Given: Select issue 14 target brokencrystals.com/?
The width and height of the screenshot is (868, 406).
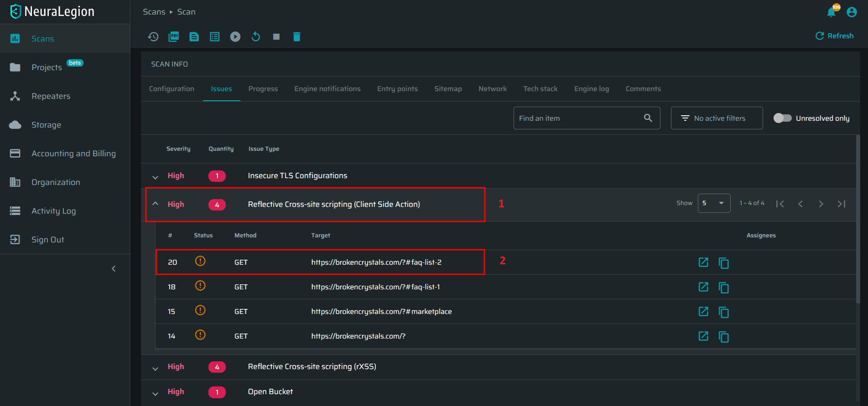Looking at the screenshot, I should click(358, 336).
